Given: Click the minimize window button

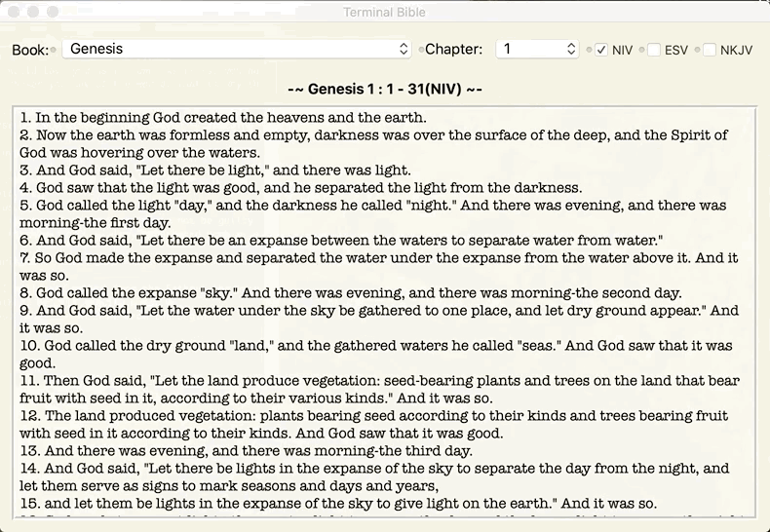Looking at the screenshot, I should tap(33, 12).
